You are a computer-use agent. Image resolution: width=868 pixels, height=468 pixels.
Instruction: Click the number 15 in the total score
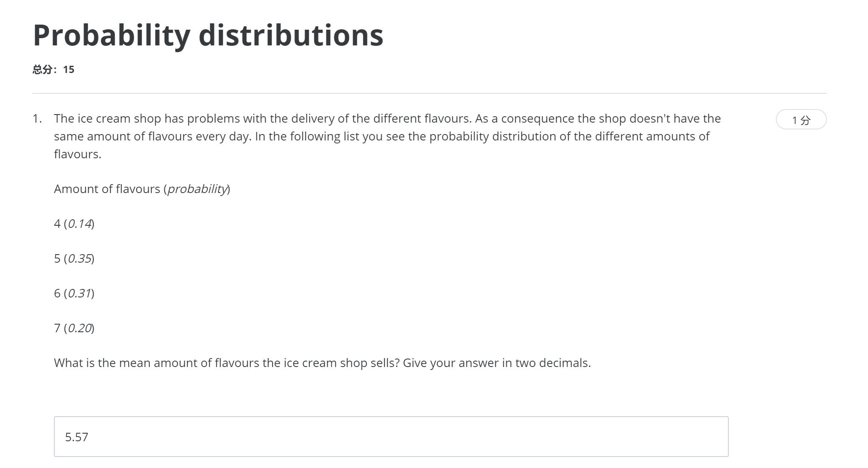[x=69, y=70]
